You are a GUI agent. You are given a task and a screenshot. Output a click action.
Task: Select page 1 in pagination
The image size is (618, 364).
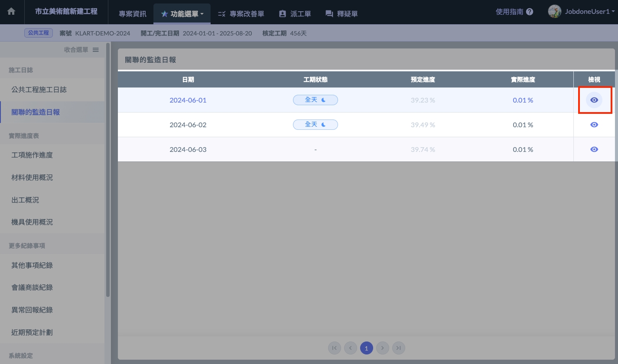[366, 348]
